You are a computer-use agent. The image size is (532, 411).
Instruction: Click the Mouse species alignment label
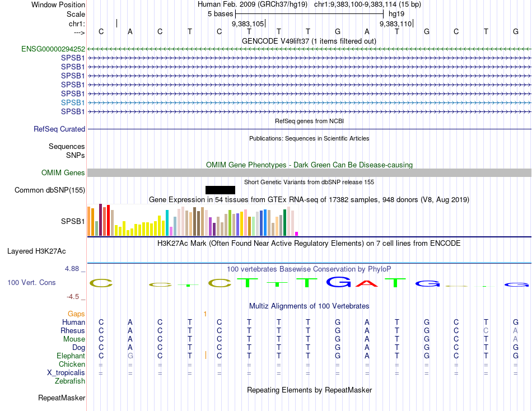(x=74, y=339)
